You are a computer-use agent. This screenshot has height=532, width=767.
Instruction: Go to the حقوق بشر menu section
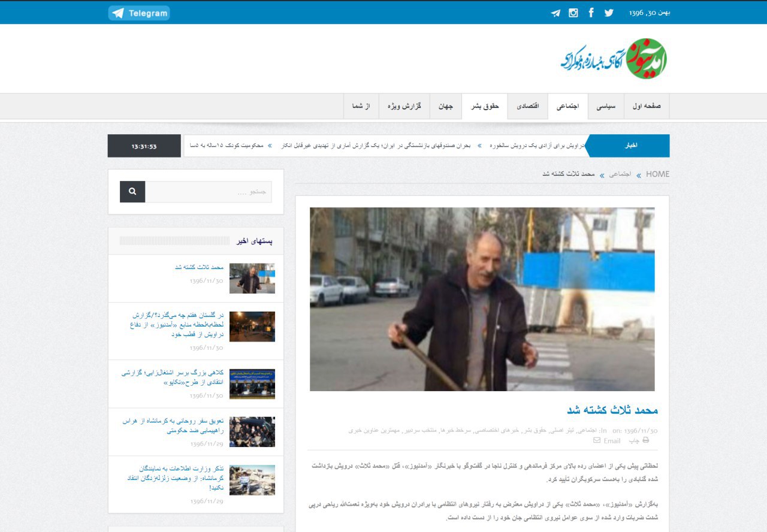[485, 106]
